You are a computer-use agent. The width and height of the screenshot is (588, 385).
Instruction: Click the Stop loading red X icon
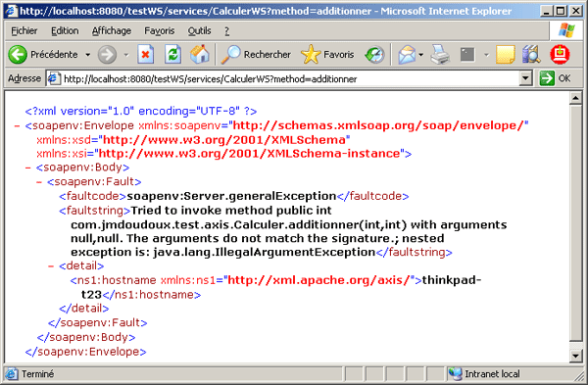click(145, 55)
